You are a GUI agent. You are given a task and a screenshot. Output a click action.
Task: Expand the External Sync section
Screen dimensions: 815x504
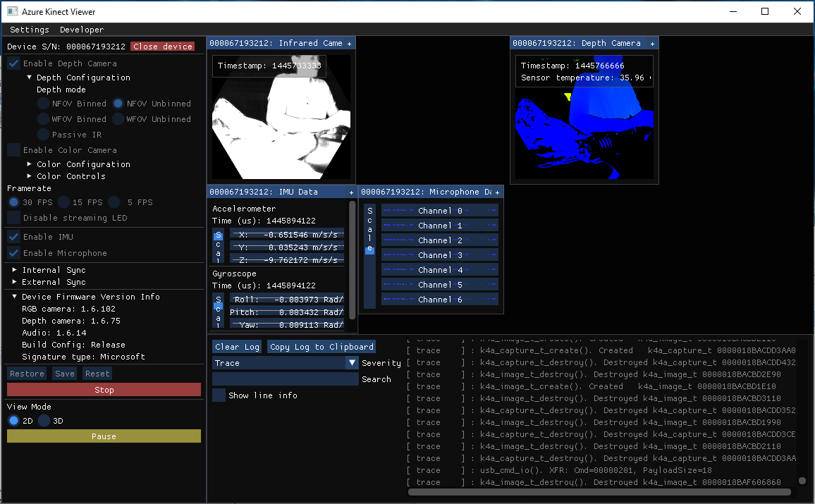point(15,282)
